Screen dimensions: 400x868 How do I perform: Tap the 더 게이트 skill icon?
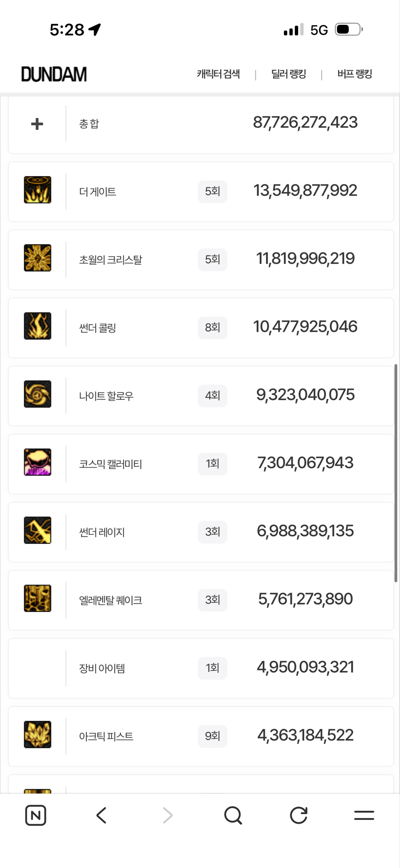click(x=37, y=190)
